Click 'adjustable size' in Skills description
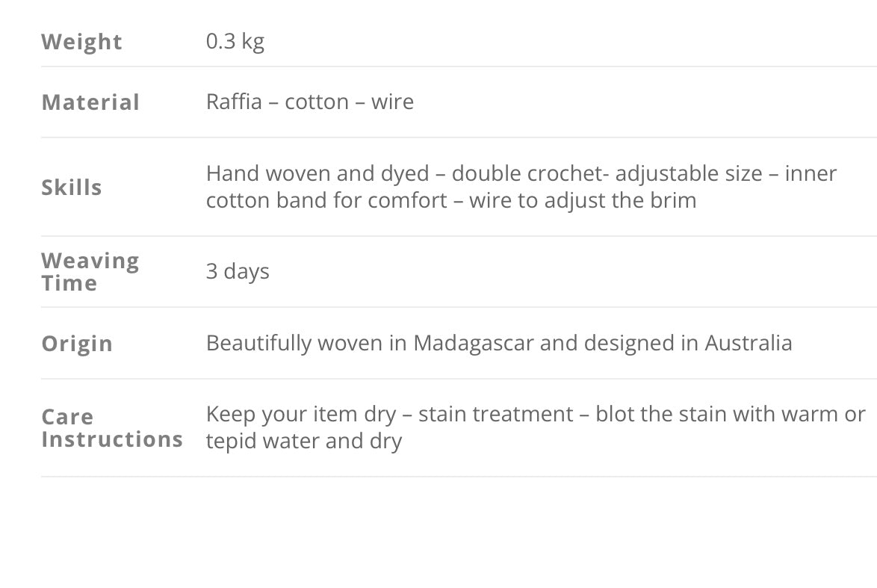The height and width of the screenshot is (588, 877). tap(689, 173)
